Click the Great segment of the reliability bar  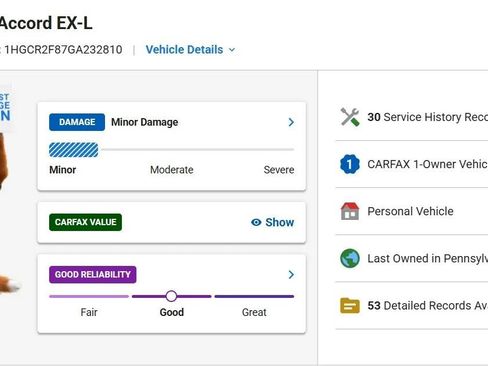[x=254, y=296]
